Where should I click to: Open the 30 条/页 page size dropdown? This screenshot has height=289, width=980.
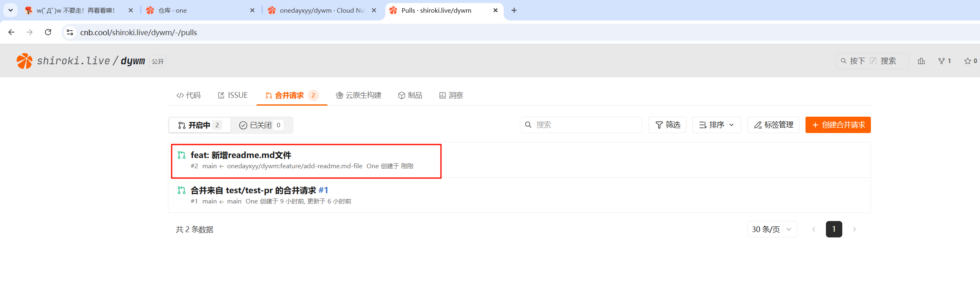click(772, 229)
